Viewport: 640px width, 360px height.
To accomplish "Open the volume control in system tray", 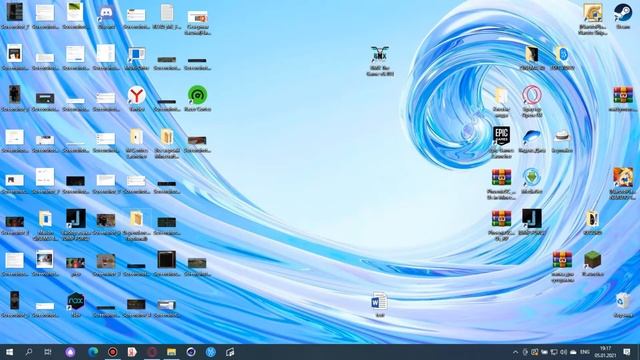I will 563,352.
